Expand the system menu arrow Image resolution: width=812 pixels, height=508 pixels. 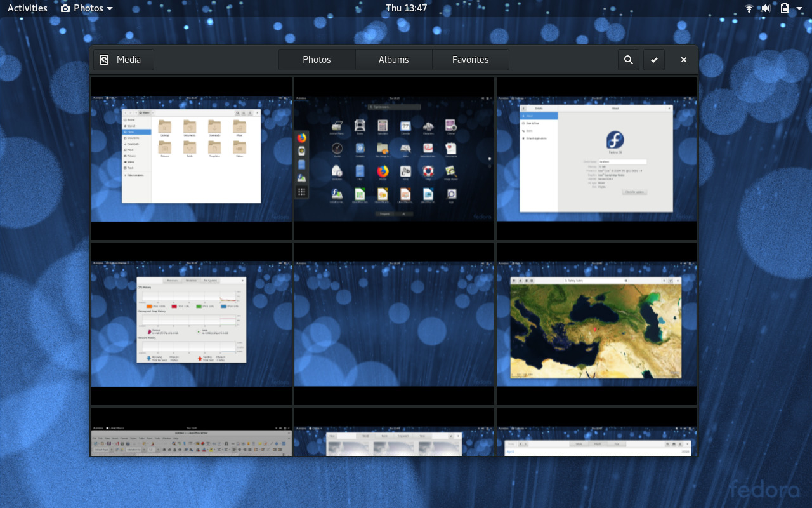799,9
